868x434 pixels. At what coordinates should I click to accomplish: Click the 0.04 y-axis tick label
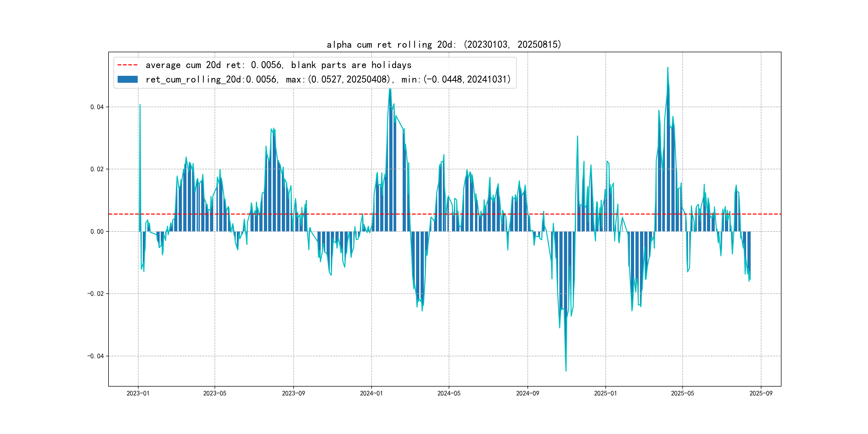(97, 107)
